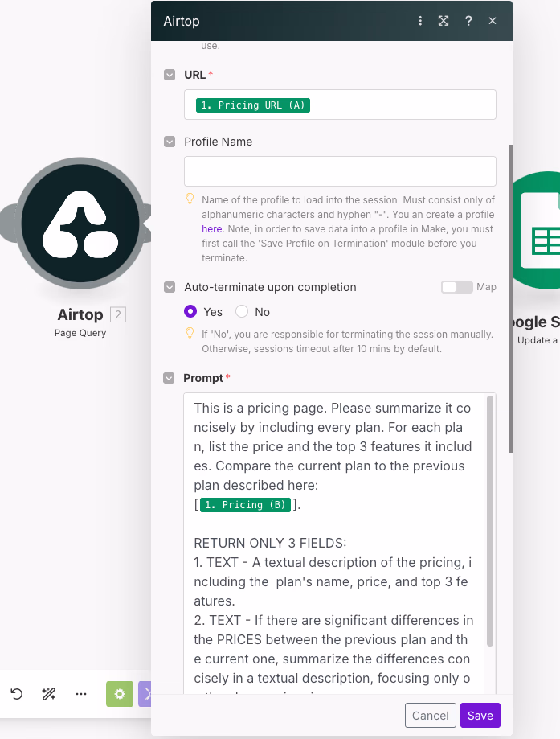The height and width of the screenshot is (739, 560).
Task: Click the Pricing URL (A) mapped tag
Action: pyautogui.click(x=253, y=105)
